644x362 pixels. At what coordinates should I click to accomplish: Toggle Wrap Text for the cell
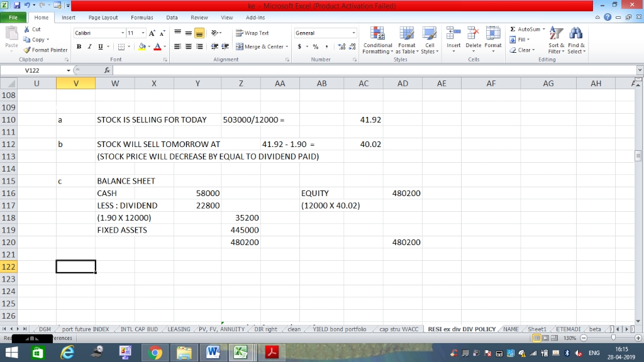[252, 33]
